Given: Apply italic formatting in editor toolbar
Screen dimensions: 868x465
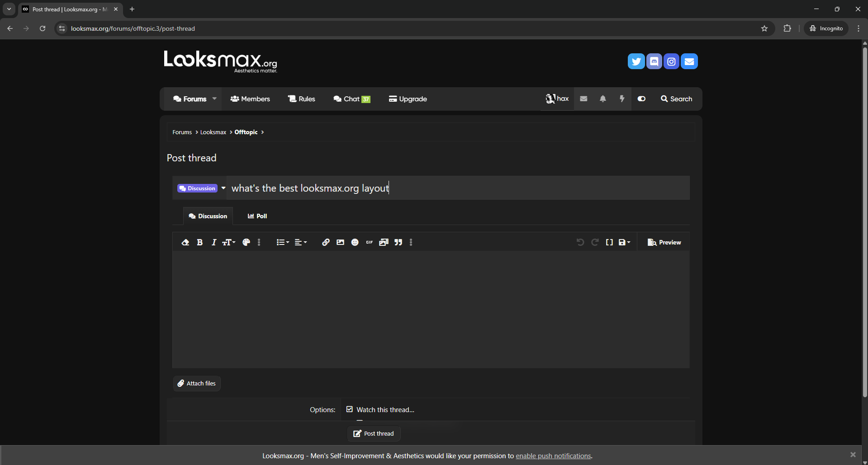Looking at the screenshot, I should (x=214, y=243).
